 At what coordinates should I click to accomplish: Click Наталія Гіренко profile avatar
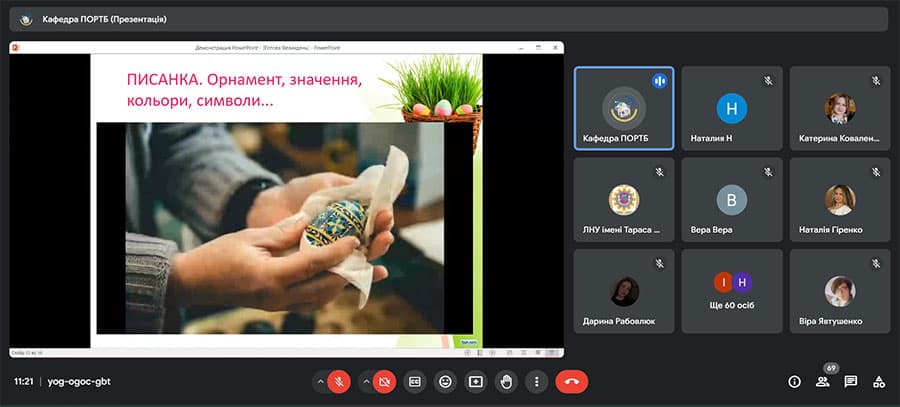pyautogui.click(x=840, y=200)
